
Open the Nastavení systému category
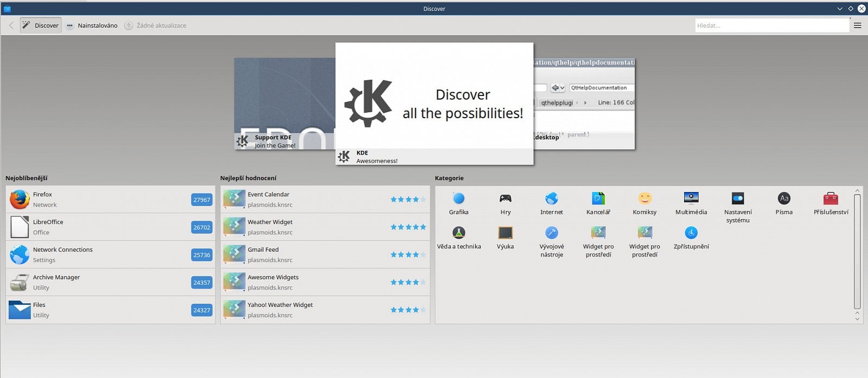[738, 208]
